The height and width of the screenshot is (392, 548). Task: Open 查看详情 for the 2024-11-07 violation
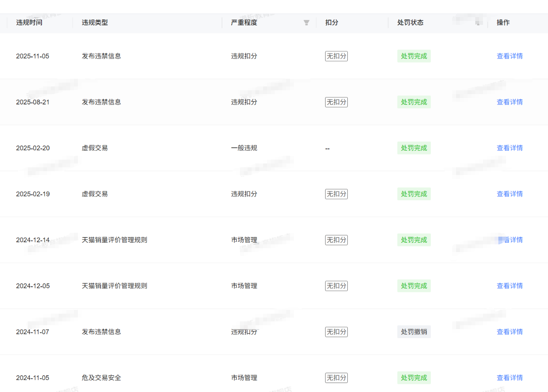pyautogui.click(x=509, y=332)
